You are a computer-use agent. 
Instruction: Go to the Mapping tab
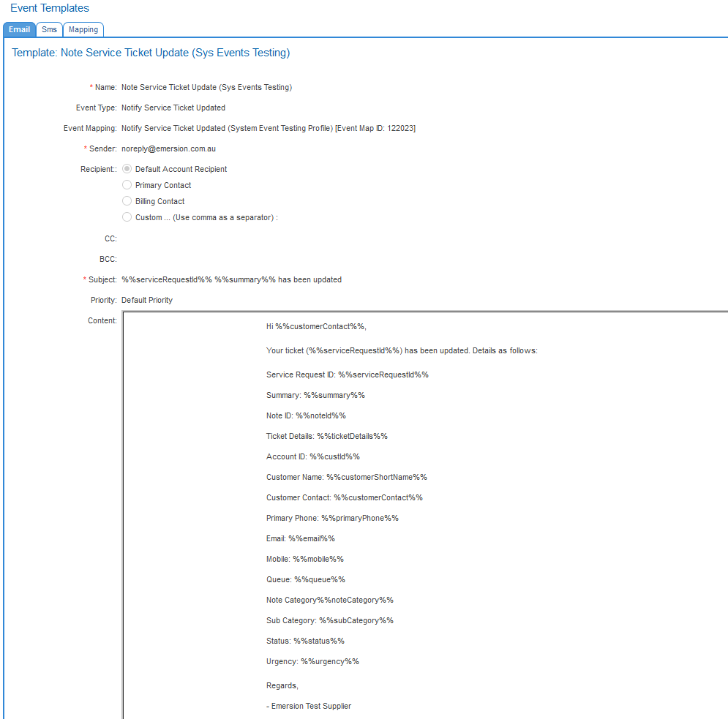83,30
